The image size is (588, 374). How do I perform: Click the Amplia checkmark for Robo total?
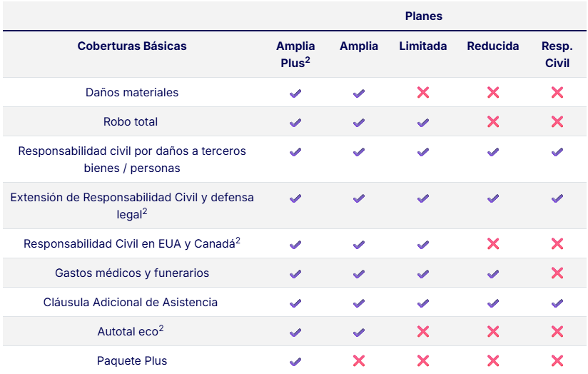[x=359, y=122]
